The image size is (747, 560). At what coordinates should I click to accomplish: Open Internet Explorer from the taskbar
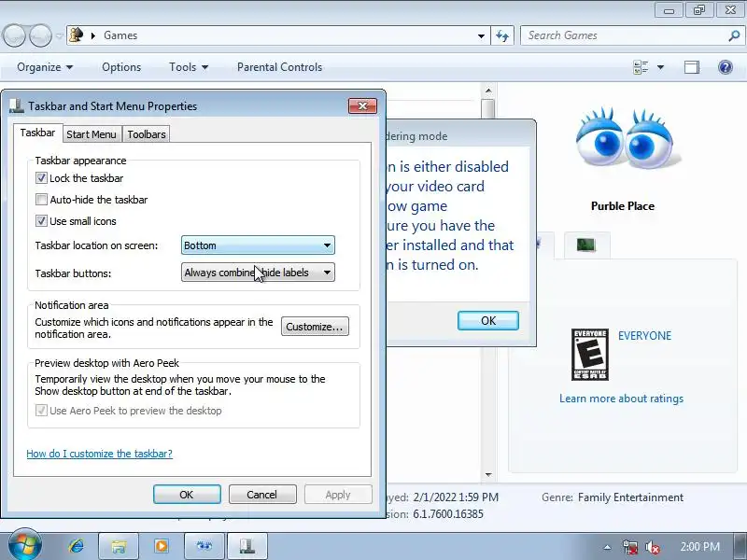(x=77, y=546)
